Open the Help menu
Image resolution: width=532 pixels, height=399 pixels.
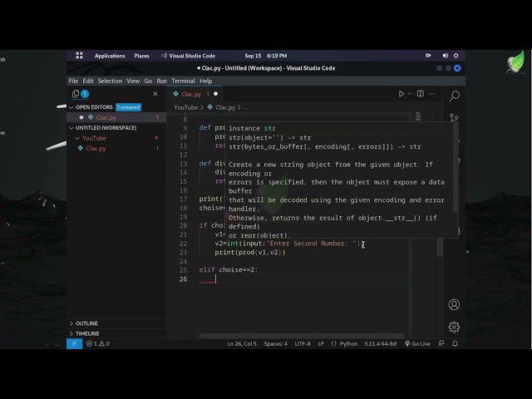click(205, 81)
